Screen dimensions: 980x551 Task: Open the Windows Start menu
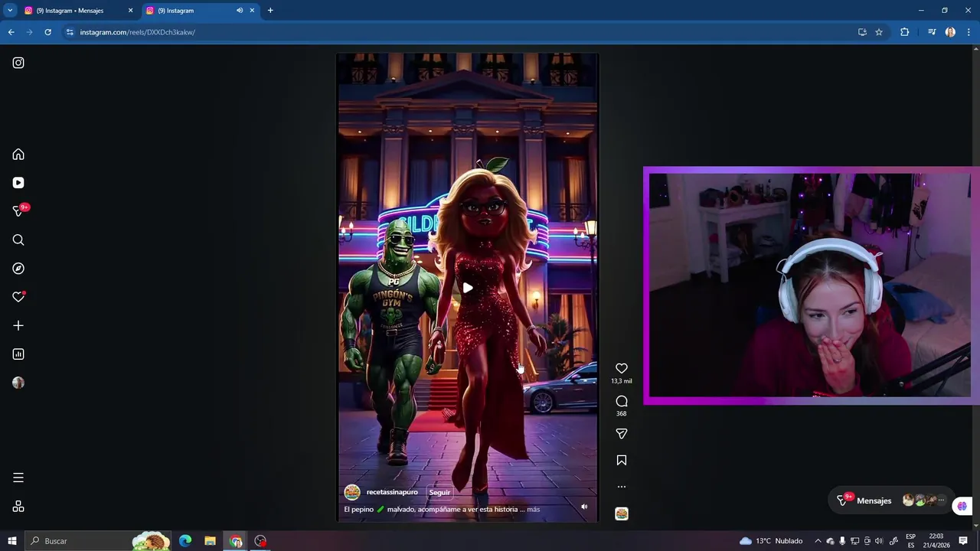point(11,541)
